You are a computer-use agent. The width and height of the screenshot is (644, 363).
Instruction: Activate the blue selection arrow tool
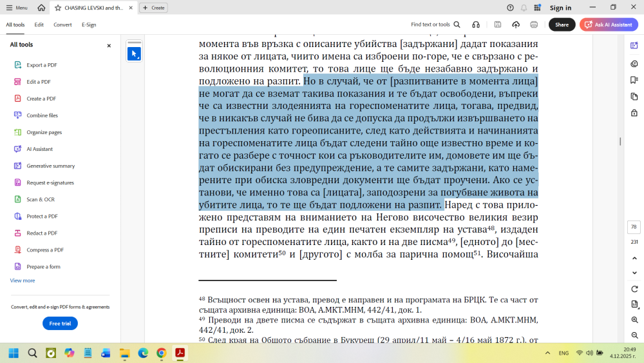(134, 54)
